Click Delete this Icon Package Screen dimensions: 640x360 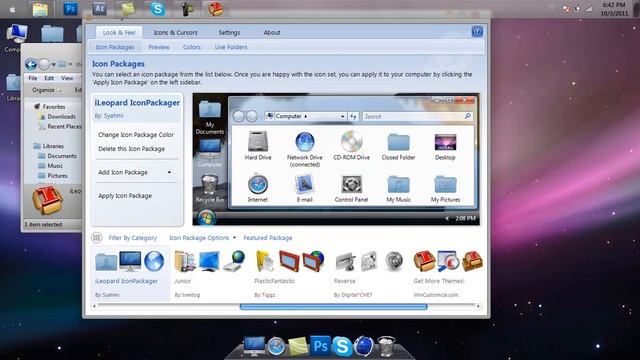[x=131, y=149]
